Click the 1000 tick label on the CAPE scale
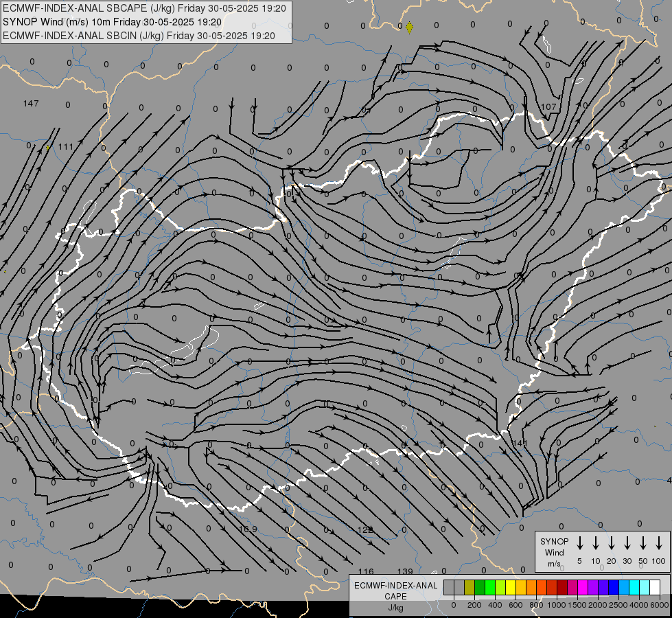The width and height of the screenshot is (672, 618). [556, 605]
